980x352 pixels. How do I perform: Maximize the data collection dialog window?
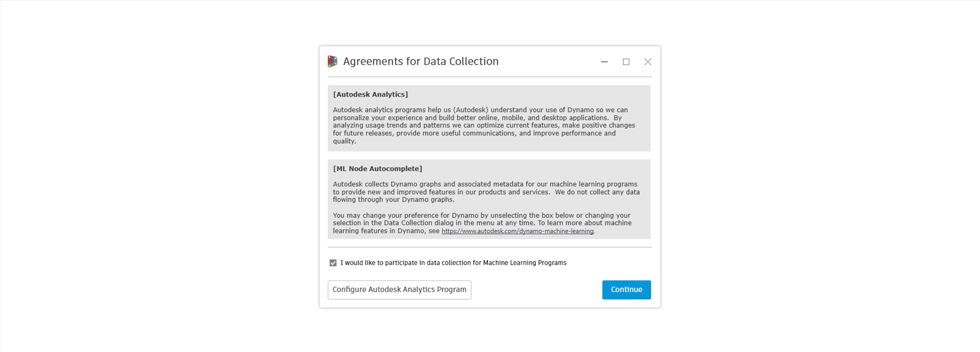(x=626, y=62)
